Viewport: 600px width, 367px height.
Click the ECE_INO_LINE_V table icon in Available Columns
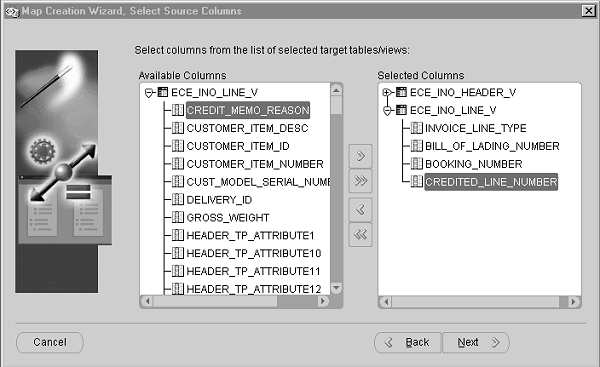click(x=163, y=92)
